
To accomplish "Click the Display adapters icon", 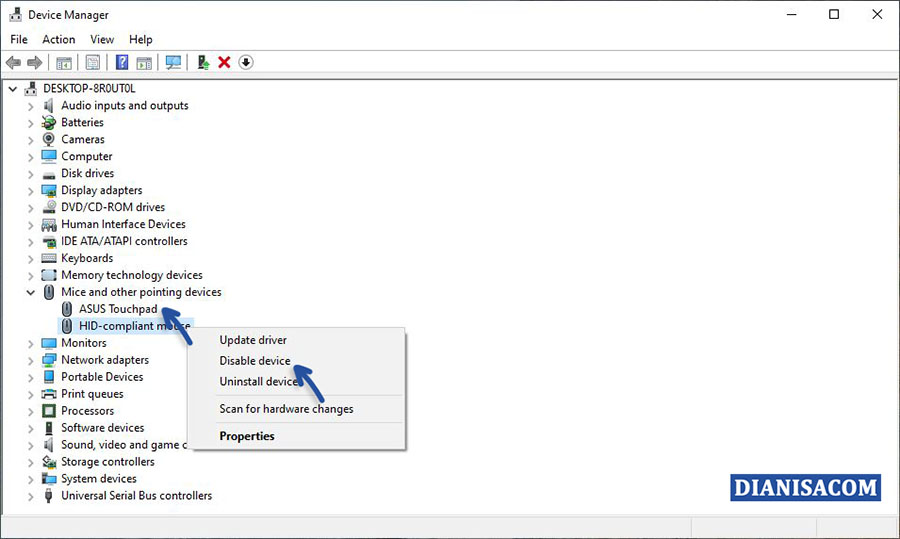I will 49,191.
